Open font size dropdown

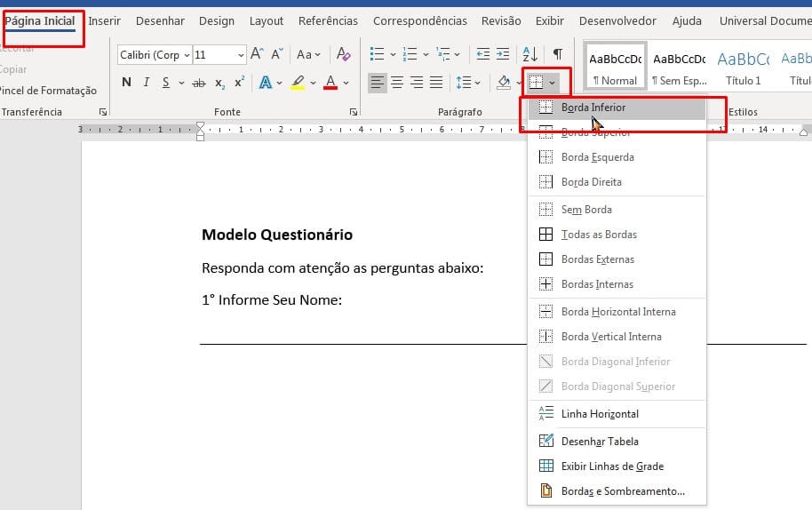coord(241,55)
